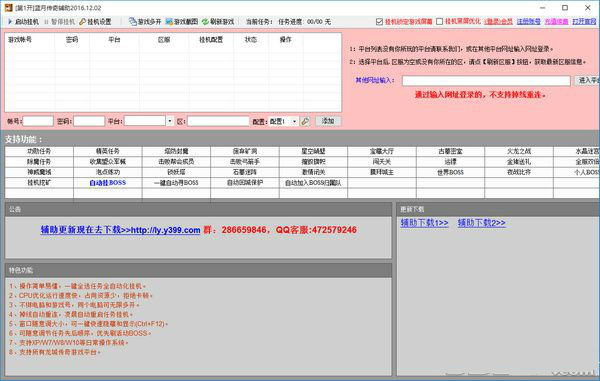Viewport: 600px width, 381px height.
Task: Uncheck the 挂机锁定游戏屏幕 checkbox
Action: (x=379, y=21)
